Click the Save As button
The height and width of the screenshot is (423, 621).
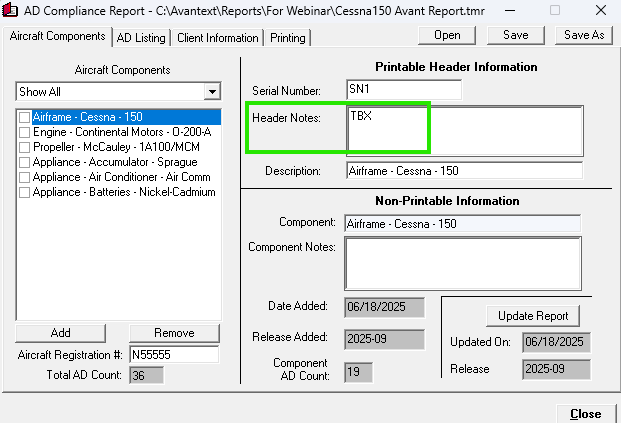pyautogui.click(x=583, y=35)
